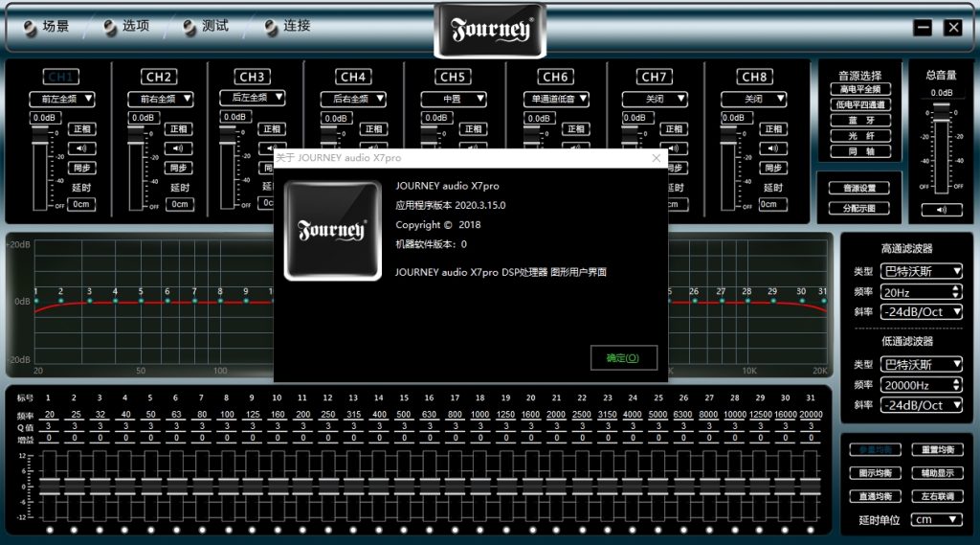Close the About JOURNEY audio X7pro dialog

tap(656, 158)
